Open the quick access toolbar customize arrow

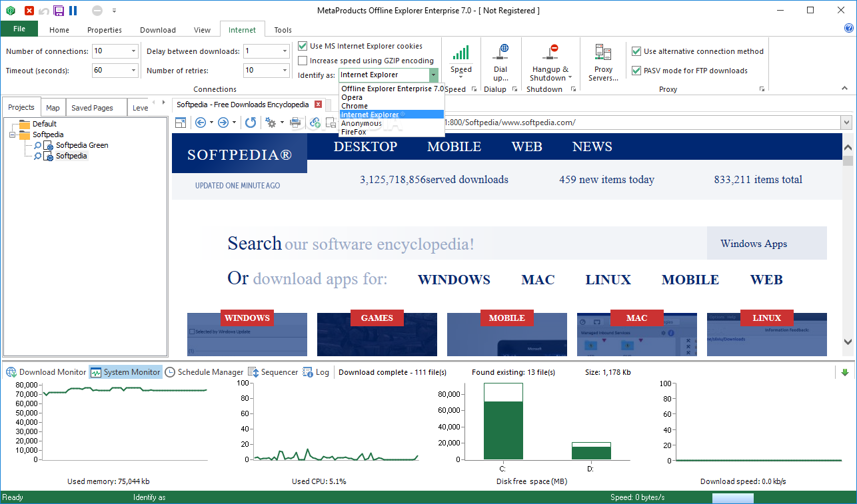click(x=114, y=11)
